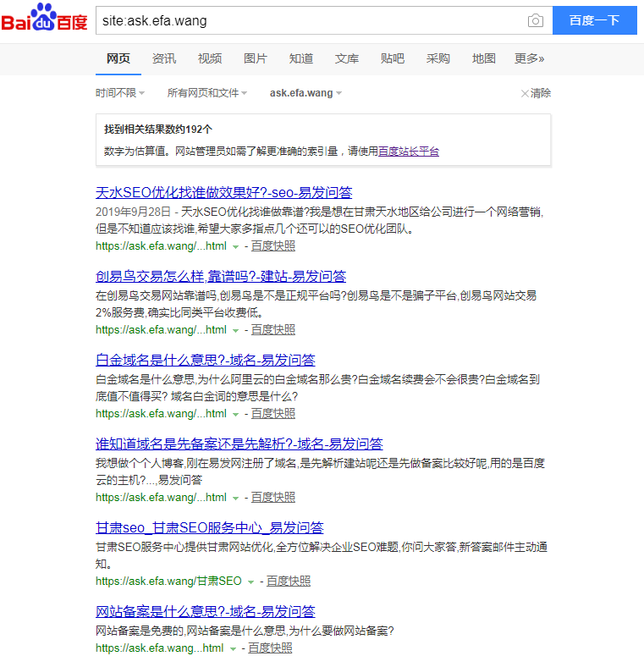Image resolution: width=644 pixels, height=656 pixels.
Task: Open camera image search icon
Action: point(536,20)
